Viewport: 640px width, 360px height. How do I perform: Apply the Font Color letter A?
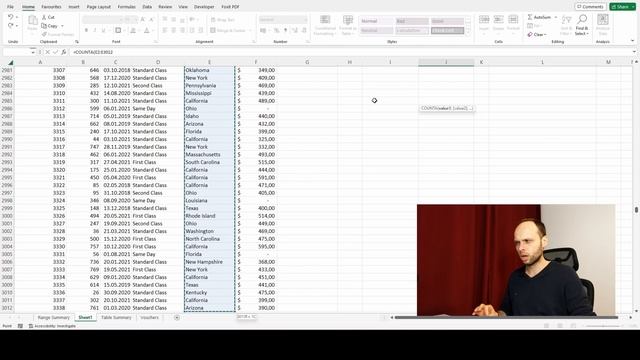147,30
